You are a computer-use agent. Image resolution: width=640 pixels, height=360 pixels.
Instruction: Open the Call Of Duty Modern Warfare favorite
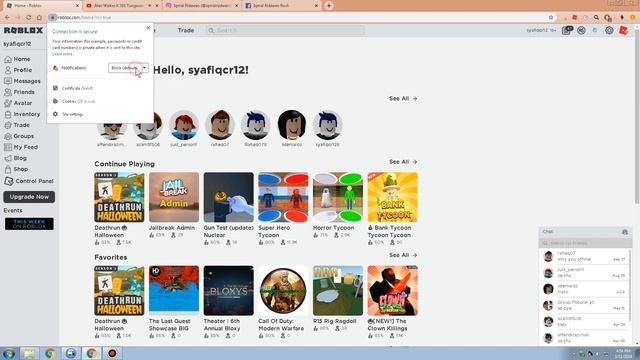pos(283,291)
